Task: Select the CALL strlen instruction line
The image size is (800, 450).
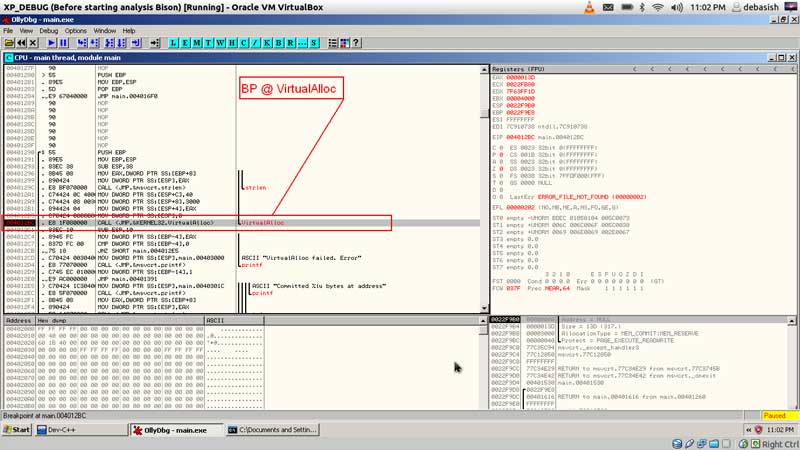Action: click(x=242, y=188)
